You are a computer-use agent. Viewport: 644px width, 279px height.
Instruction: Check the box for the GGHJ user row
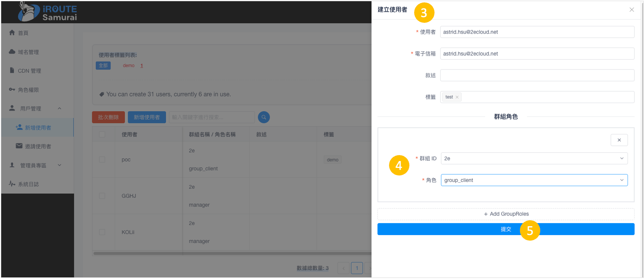pos(102,196)
